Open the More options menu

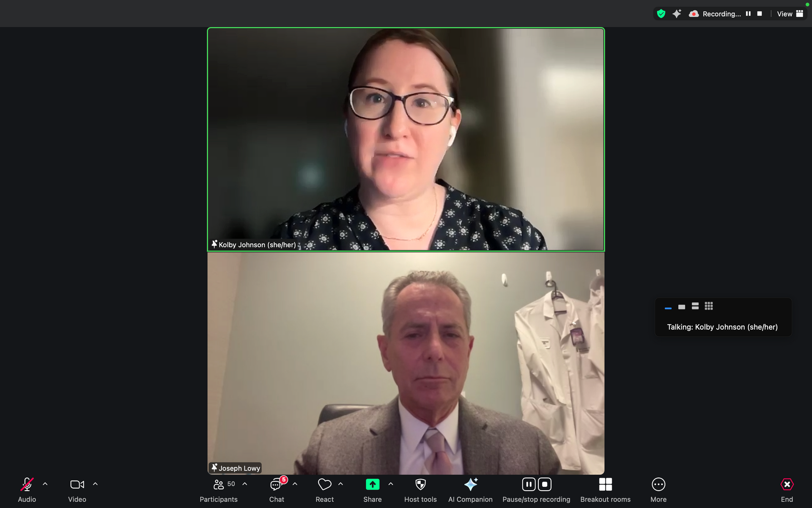[x=658, y=485]
